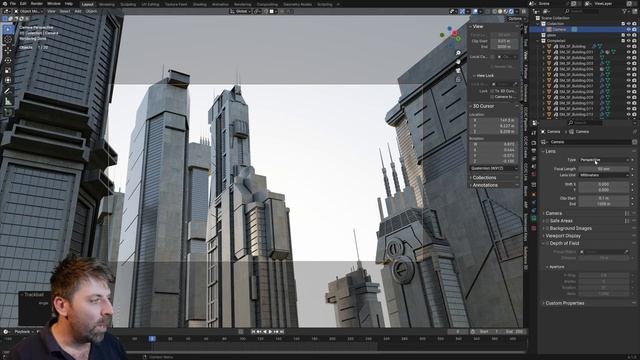Switch to the Geometry Nodes workspace tab
The height and width of the screenshot is (360, 640).
(x=298, y=4)
